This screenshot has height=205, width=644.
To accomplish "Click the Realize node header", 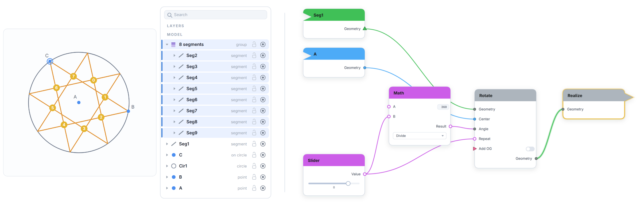I will pyautogui.click(x=593, y=96).
